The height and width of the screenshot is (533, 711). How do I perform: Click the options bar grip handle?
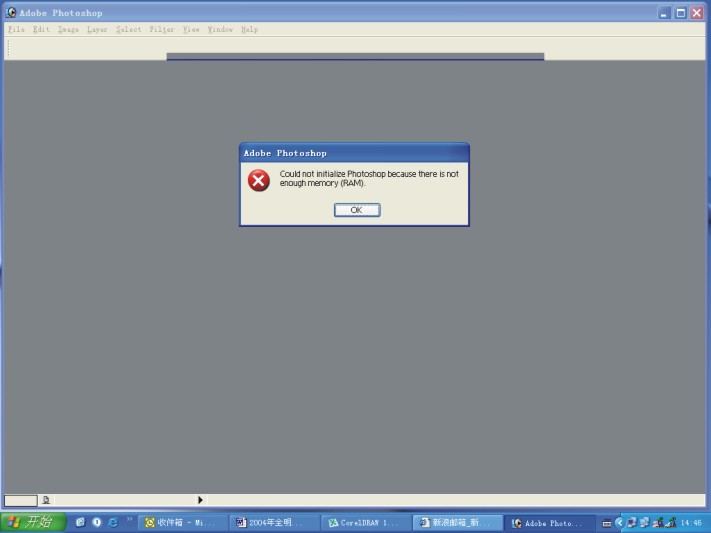tap(8, 48)
